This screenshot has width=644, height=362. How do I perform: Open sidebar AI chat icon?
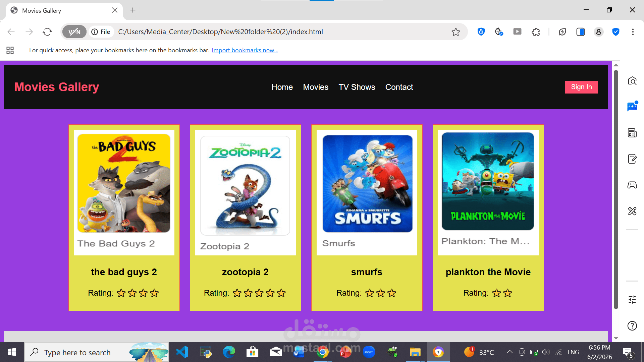point(632,107)
